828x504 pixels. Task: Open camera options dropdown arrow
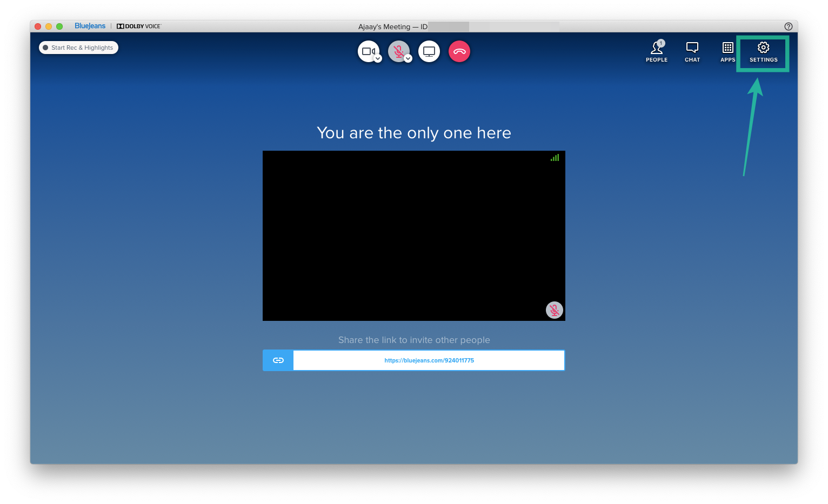tap(378, 58)
